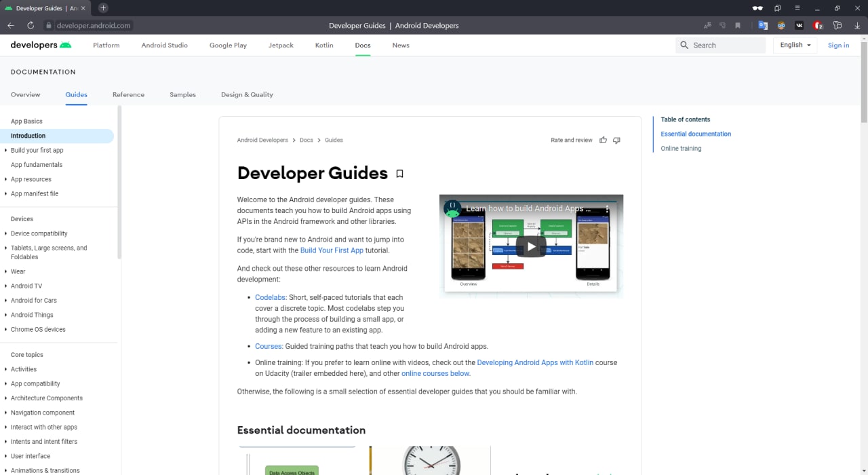
Task: Rate the page with thumbs up
Action: (603, 140)
